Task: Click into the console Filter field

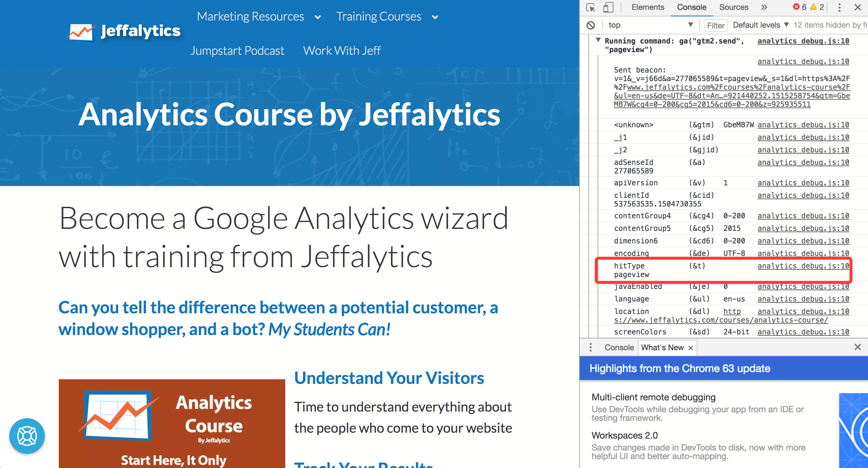Action: pyautogui.click(x=716, y=25)
